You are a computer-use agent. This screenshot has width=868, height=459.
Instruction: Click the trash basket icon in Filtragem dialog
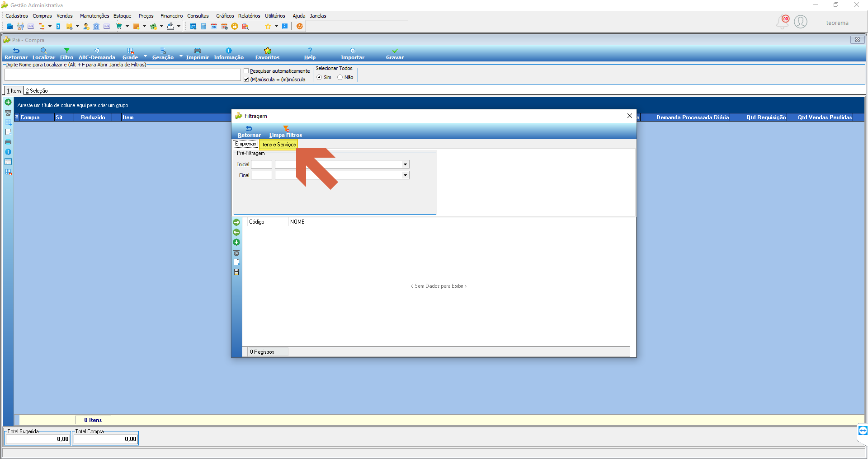click(236, 253)
